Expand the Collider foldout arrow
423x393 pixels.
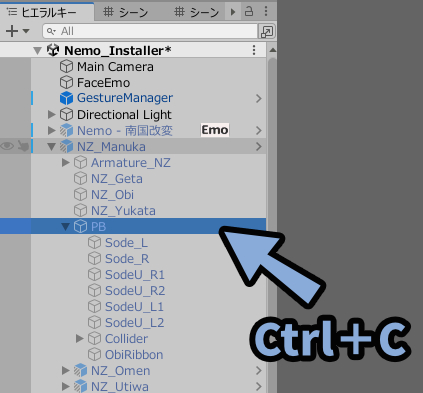pos(79,338)
